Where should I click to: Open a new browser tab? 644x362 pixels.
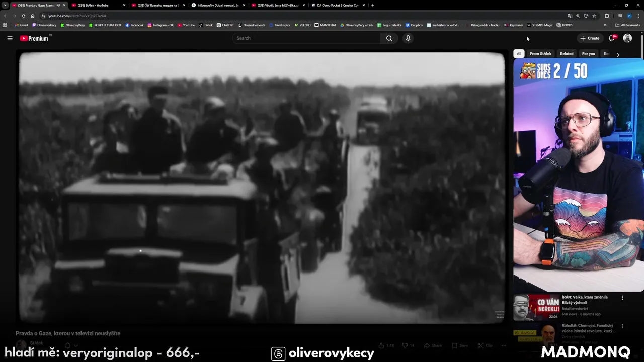pyautogui.click(x=373, y=5)
